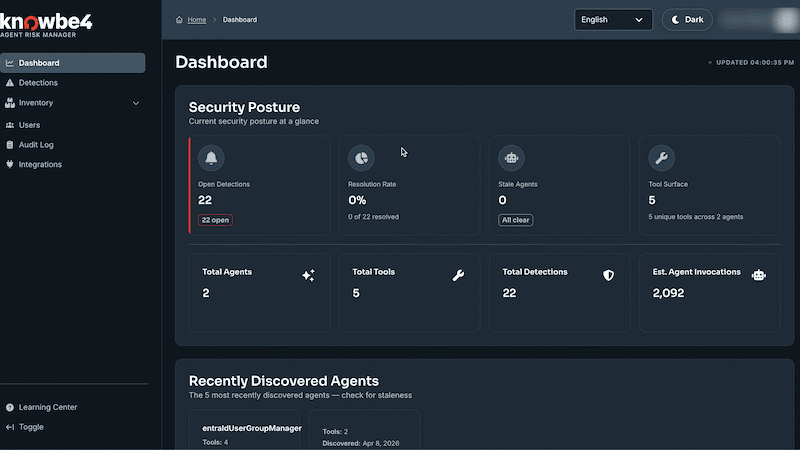Open the blurred user profile menu
The width and height of the screenshot is (800, 450).
pos(758,20)
